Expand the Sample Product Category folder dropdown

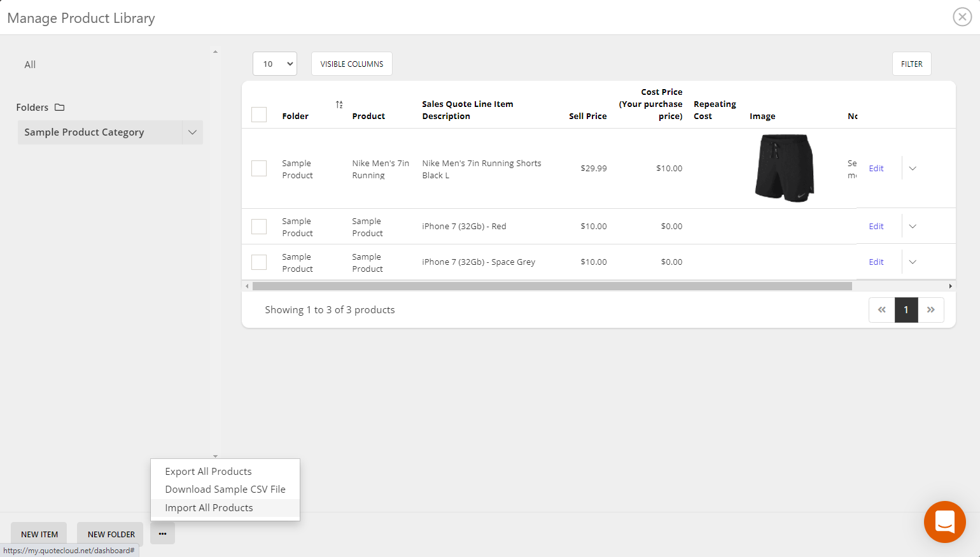pyautogui.click(x=192, y=132)
